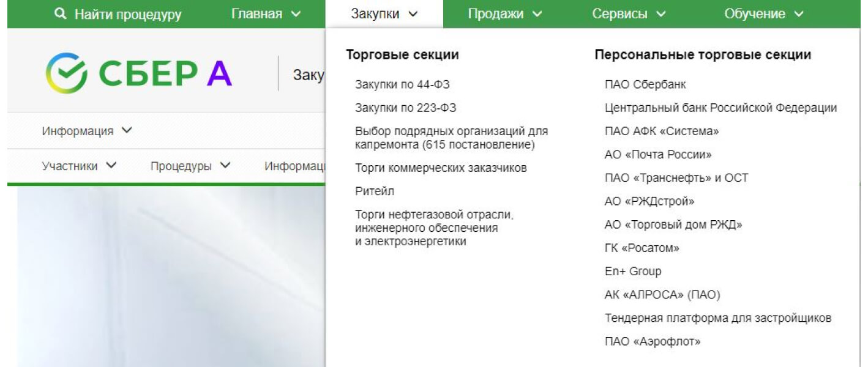Expand the Главная chevron arrow
This screenshot has height=367, width=868.
click(x=296, y=14)
